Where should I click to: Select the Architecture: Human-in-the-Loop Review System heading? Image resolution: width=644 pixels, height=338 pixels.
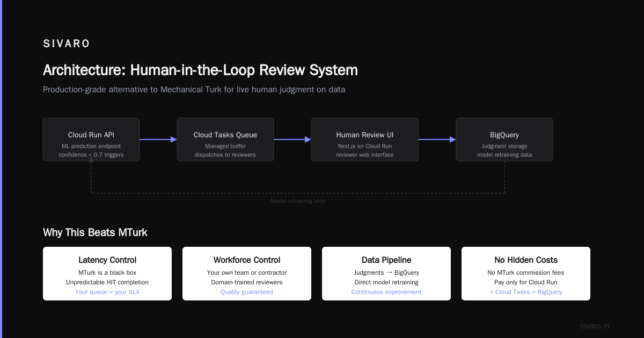click(200, 70)
